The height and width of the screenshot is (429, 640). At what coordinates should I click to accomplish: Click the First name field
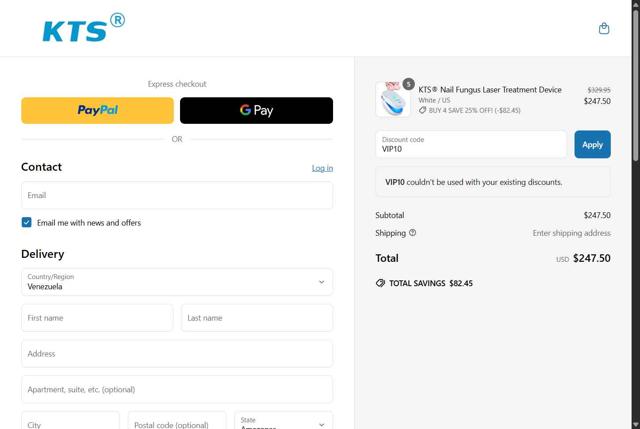(97, 318)
